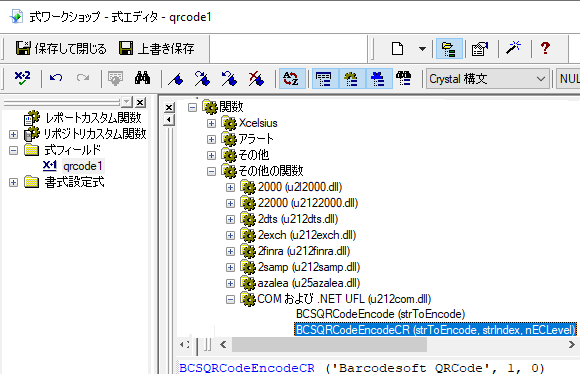
Task: Select the qrcode1 formula field
Action: (83, 166)
